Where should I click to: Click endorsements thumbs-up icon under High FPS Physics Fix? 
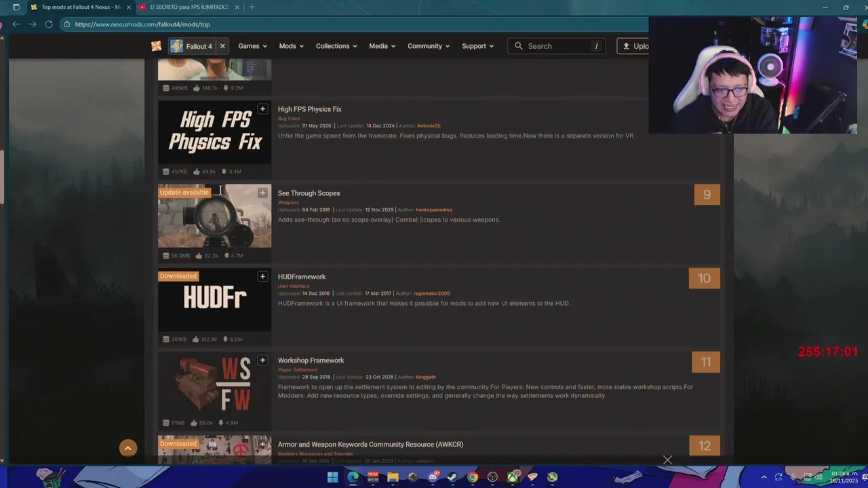[197, 171]
